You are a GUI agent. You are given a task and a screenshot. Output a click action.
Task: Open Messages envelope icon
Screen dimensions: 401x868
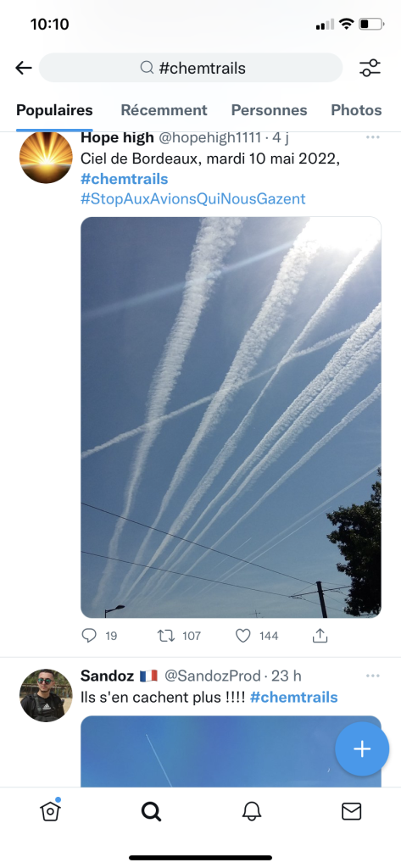click(352, 811)
